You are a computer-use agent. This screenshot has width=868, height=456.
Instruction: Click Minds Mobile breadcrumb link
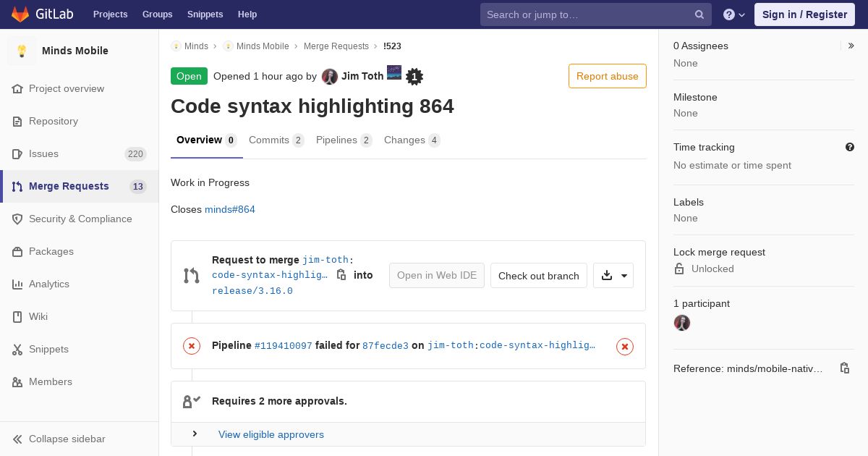point(263,46)
